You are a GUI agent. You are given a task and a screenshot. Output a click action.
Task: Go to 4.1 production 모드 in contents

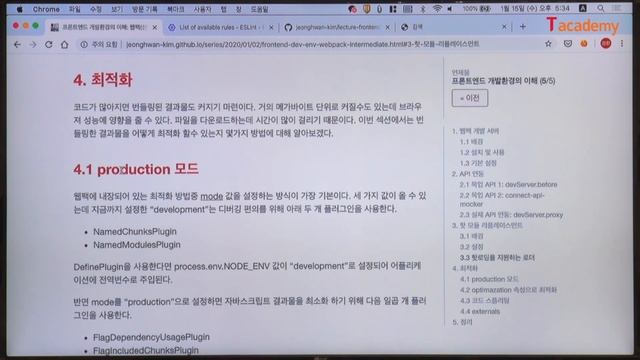click(489, 279)
